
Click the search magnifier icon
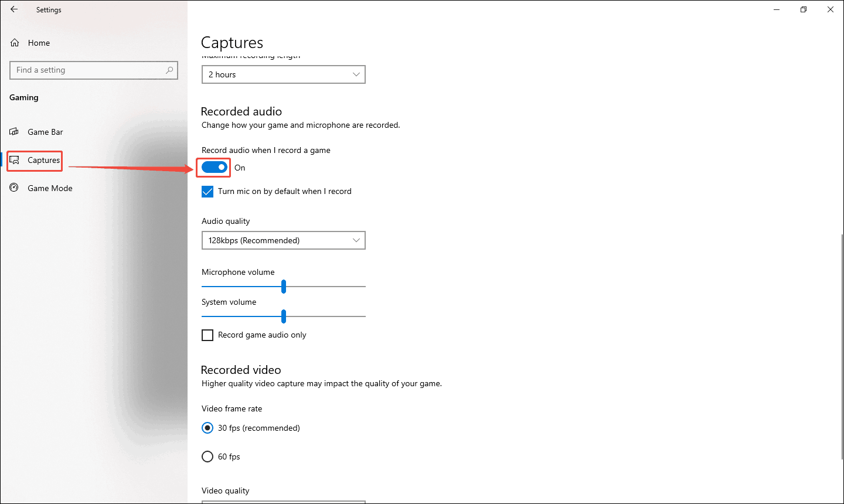(169, 70)
